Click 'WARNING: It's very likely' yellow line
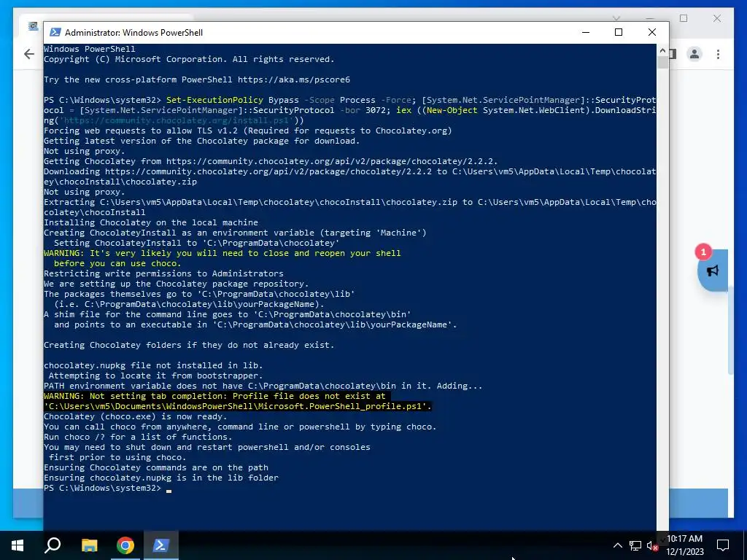This screenshot has width=747, height=560. (x=222, y=253)
